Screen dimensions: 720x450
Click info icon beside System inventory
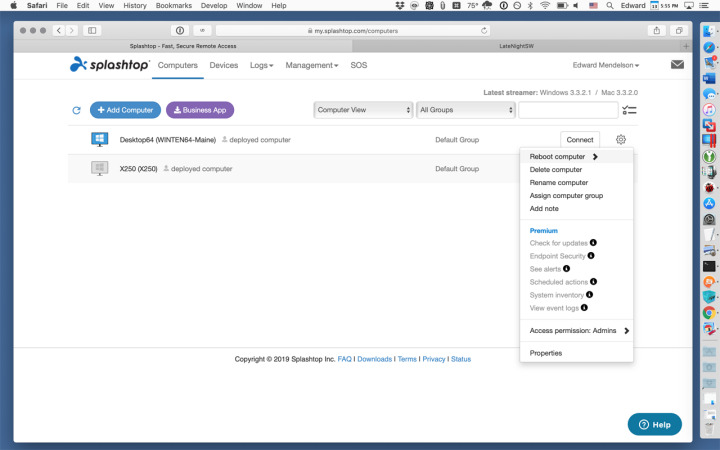coord(589,294)
